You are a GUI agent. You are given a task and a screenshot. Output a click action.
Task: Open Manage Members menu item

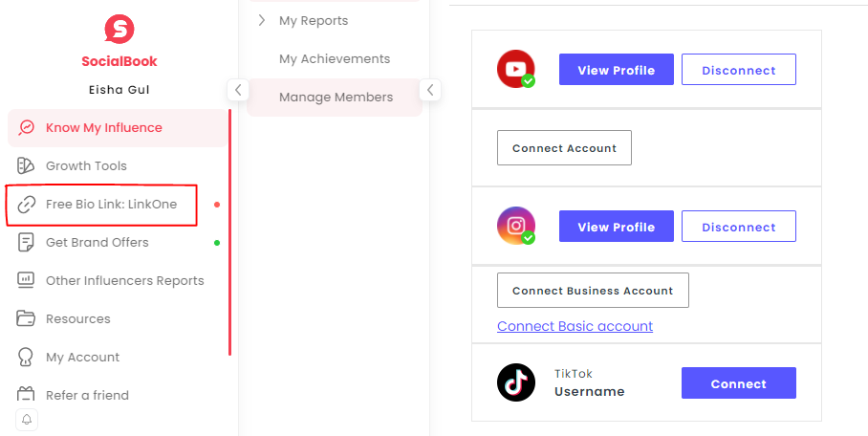335,98
